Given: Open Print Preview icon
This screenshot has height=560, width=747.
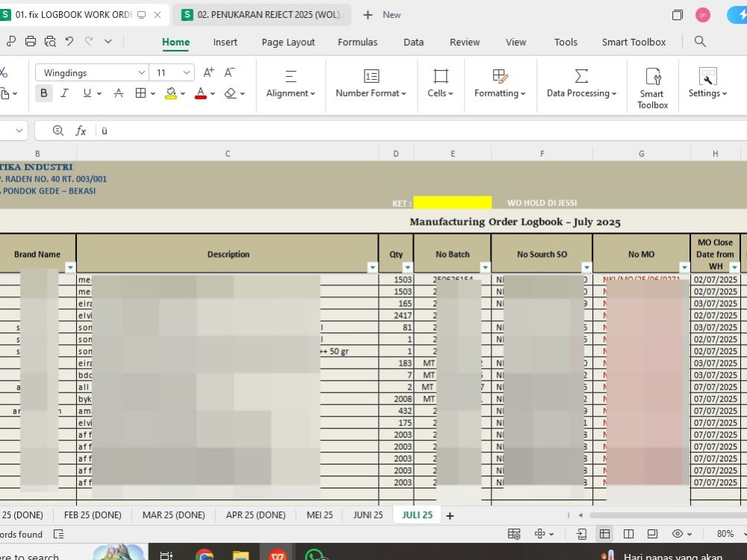Looking at the screenshot, I should 50,41.
